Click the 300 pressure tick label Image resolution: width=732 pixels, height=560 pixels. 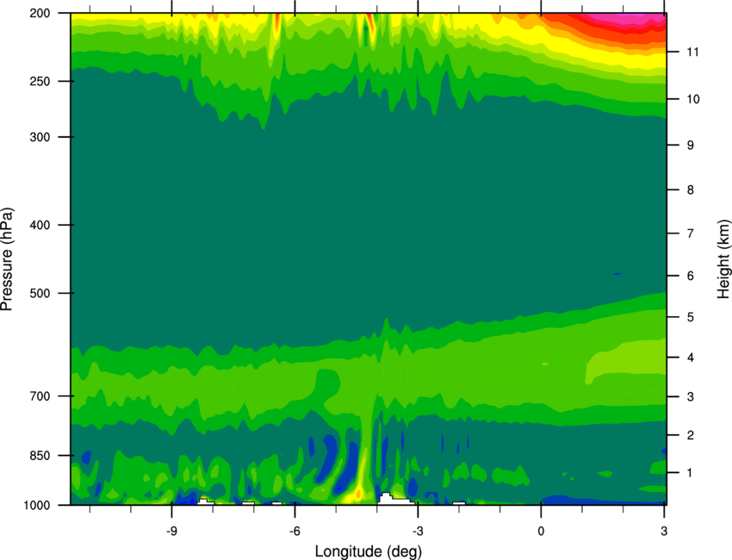(x=40, y=137)
